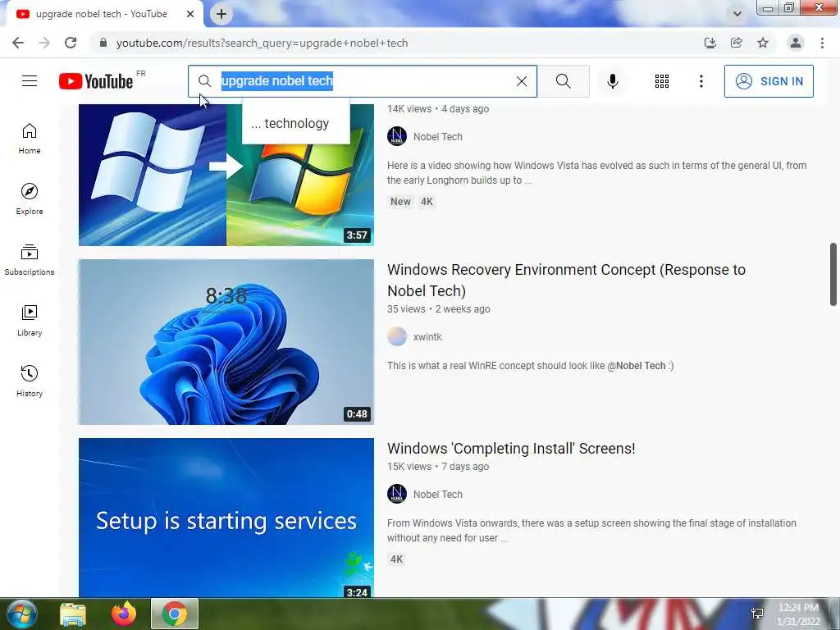Click the 'New' badge
The image size is (840, 630).
click(x=400, y=202)
